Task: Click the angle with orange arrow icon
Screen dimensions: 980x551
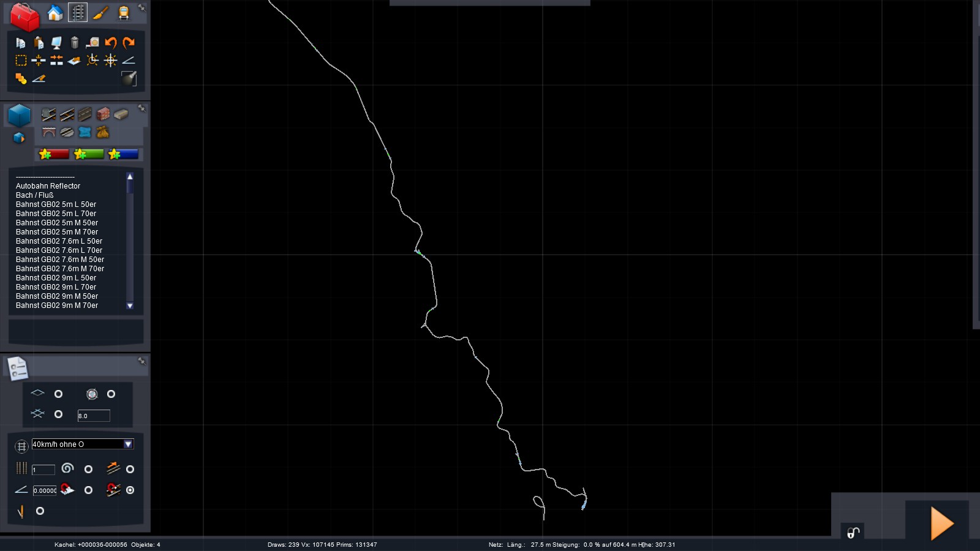Action: pyautogui.click(x=39, y=78)
